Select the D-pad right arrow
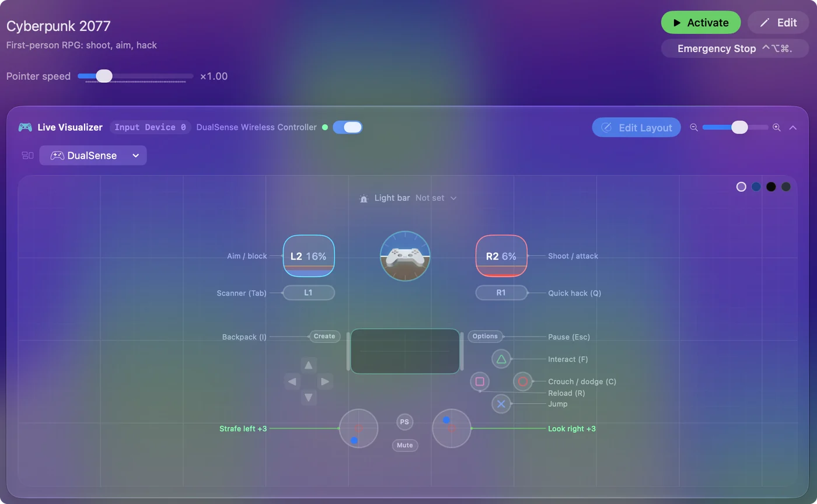 [x=325, y=381]
